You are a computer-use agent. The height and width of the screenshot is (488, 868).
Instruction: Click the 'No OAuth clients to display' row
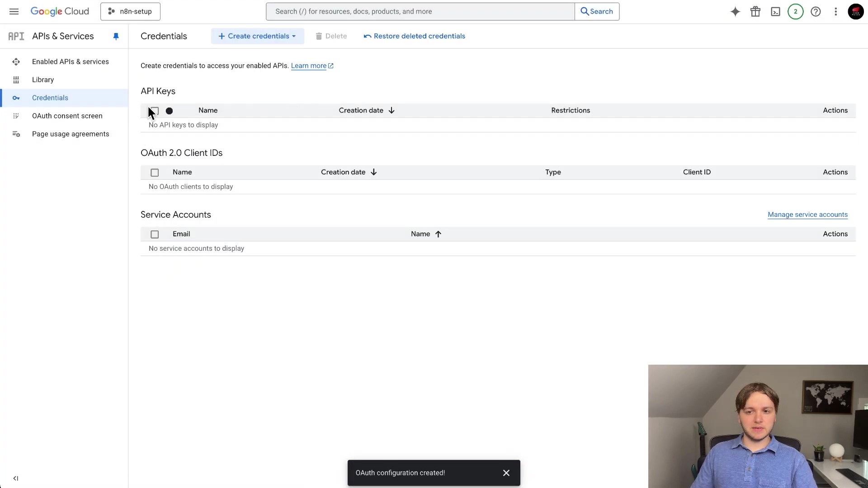tap(498, 187)
